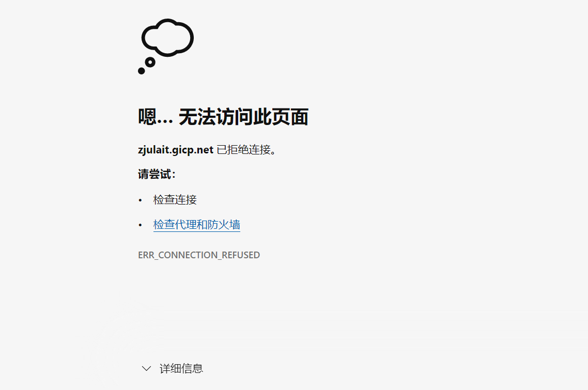Expand the 详细信息 chevron arrow

coord(147,369)
